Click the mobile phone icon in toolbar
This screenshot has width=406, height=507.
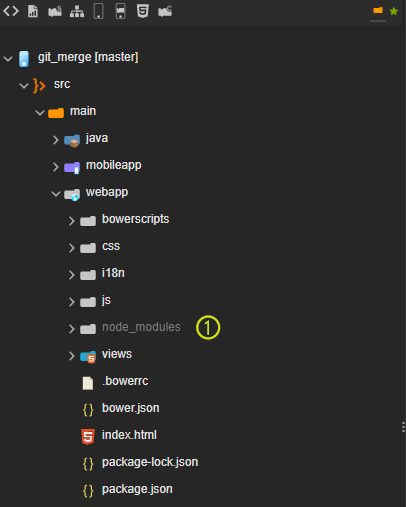click(99, 11)
